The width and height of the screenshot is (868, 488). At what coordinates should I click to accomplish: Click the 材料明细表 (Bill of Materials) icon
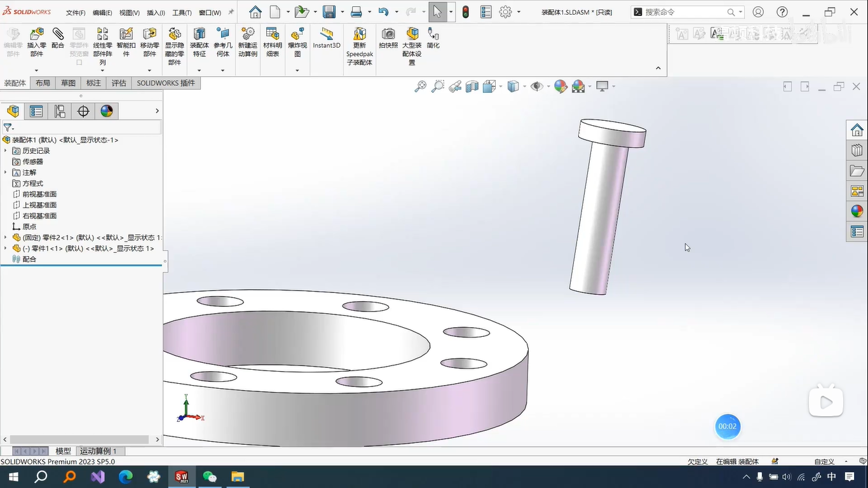pyautogui.click(x=273, y=34)
